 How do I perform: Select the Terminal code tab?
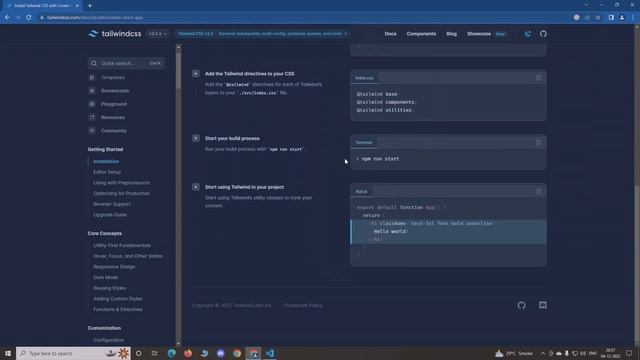[364, 142]
